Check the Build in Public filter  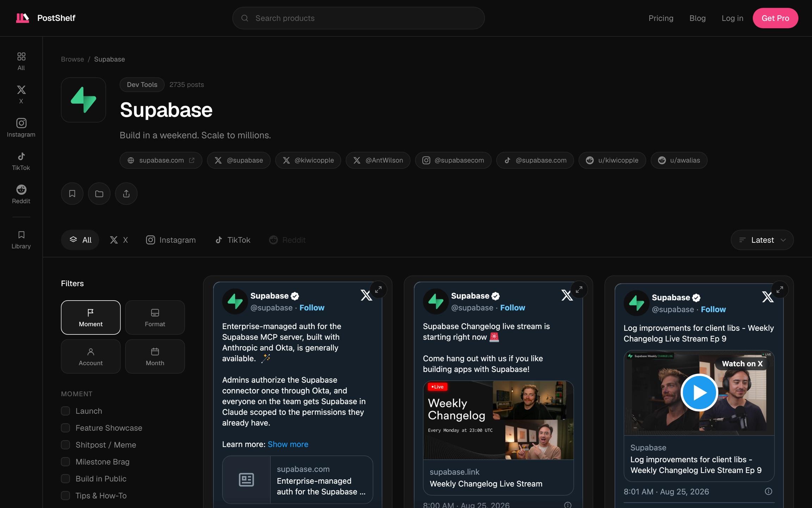[x=66, y=479]
